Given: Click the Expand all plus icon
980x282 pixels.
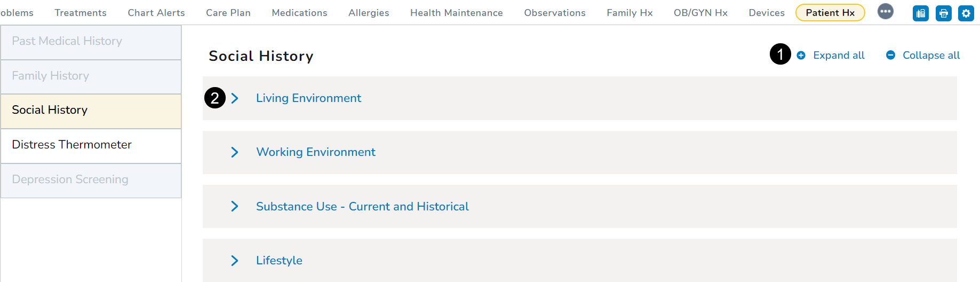Looking at the screenshot, I should tap(801, 56).
